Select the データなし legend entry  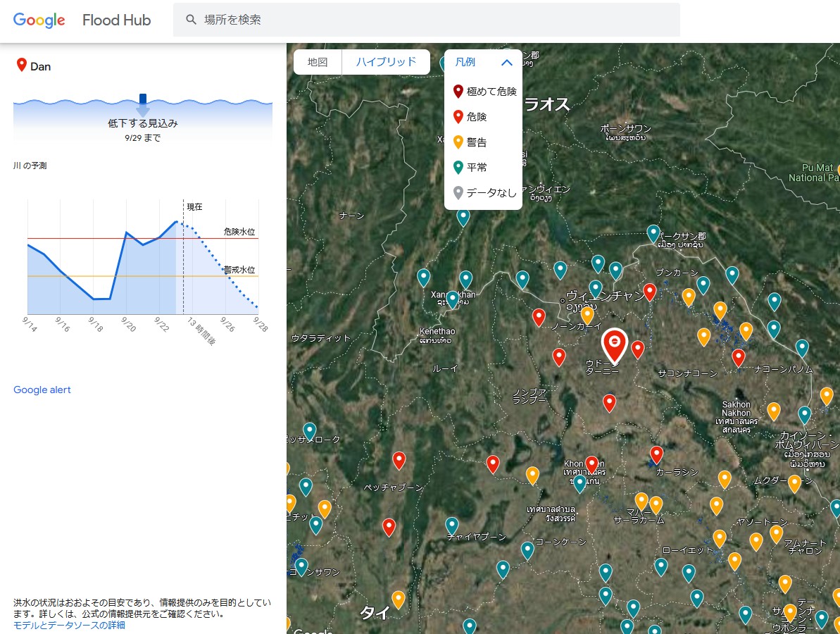(484, 192)
